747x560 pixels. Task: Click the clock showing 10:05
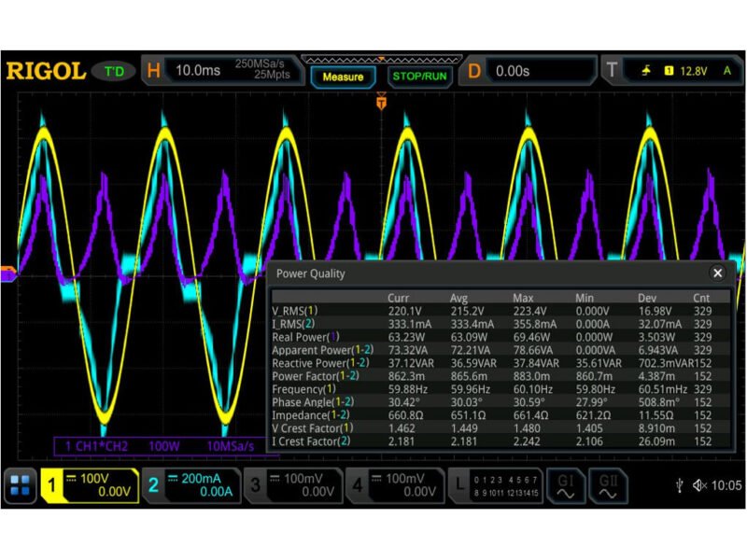click(x=726, y=485)
